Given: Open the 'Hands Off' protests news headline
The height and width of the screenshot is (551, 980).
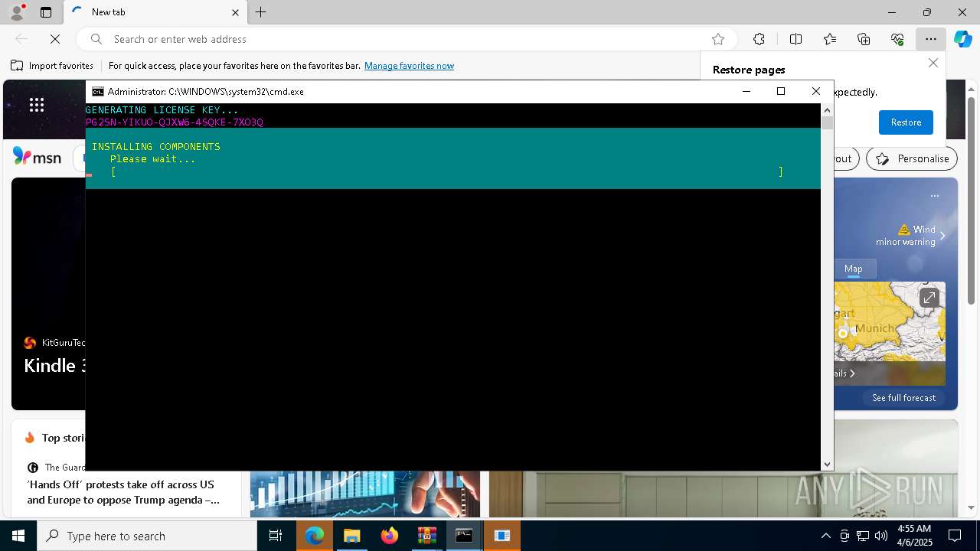Looking at the screenshot, I should tap(122, 492).
